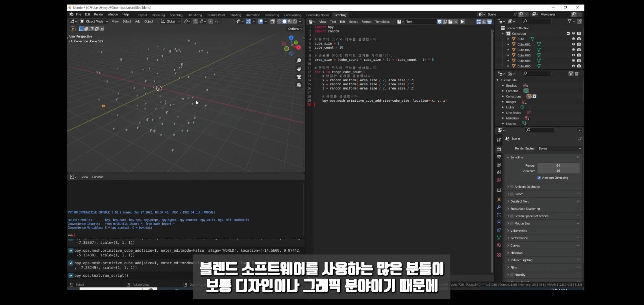This screenshot has width=644, height=305.
Task: Select the Render Properties tab
Action: tap(499, 149)
